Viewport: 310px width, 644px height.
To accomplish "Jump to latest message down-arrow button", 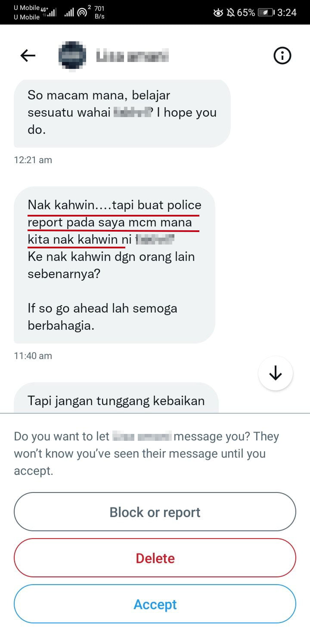I will [x=276, y=373].
